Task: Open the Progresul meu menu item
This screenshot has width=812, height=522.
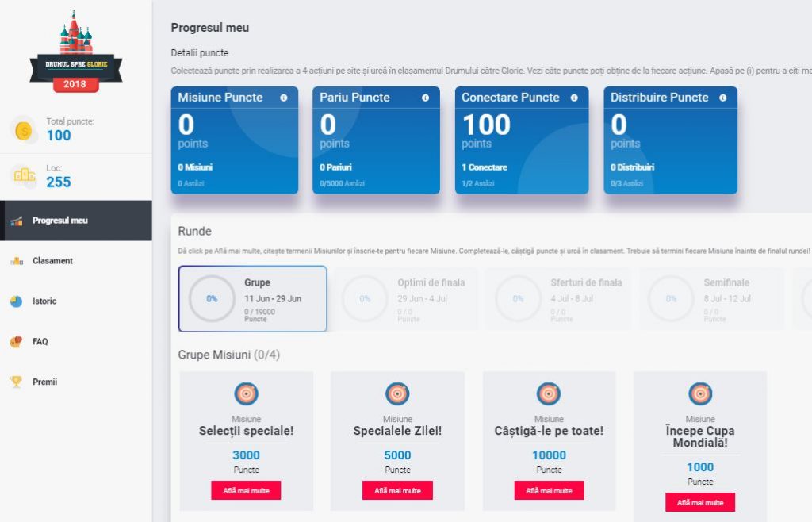Action: tap(76, 221)
